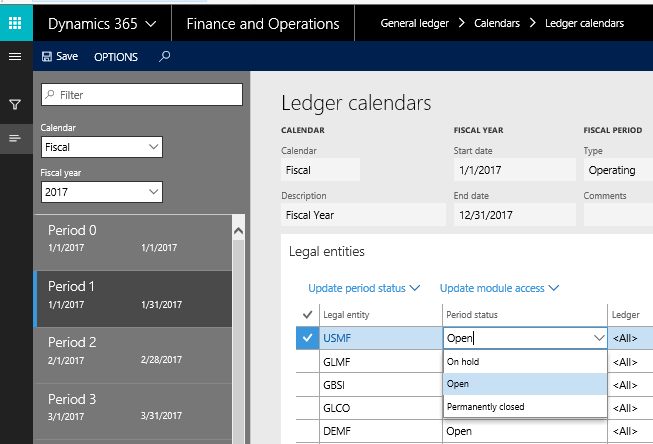Open the app launcher grid icon

(x=15, y=23)
